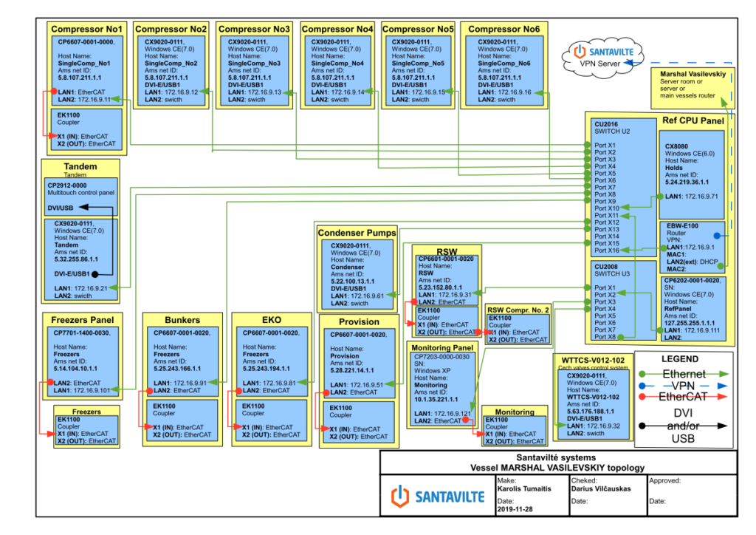Click the Tandem IP 172.16.9.21
Viewport: 756px width, 535px height.
tap(91, 288)
